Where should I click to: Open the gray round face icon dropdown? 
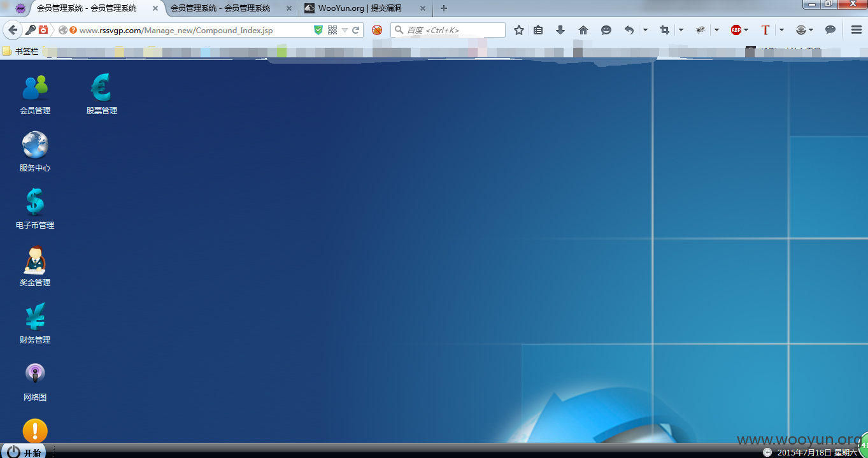pos(805,30)
